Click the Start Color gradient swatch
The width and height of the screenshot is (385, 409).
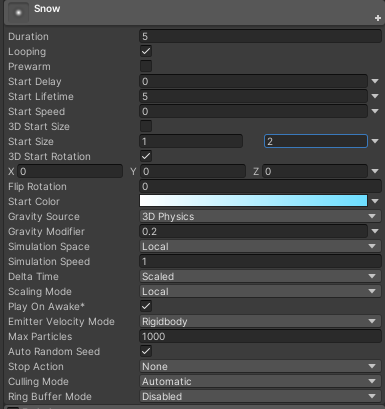[253, 201]
